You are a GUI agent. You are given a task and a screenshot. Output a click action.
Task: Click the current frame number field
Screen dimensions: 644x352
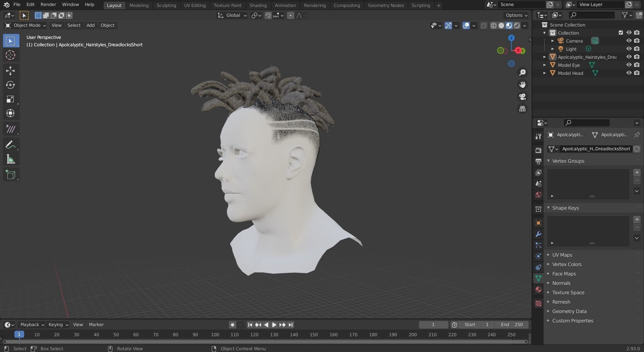click(x=433, y=324)
